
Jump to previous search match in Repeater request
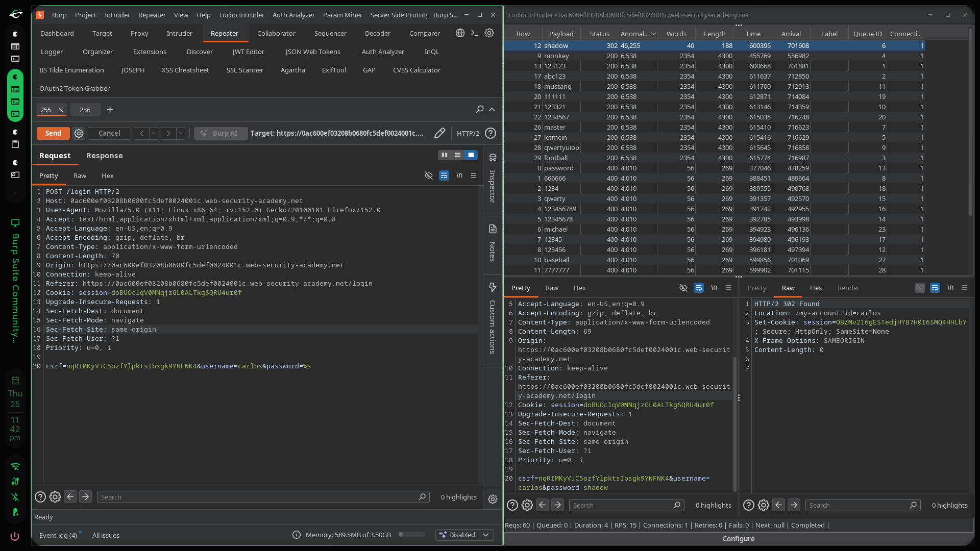70,497
